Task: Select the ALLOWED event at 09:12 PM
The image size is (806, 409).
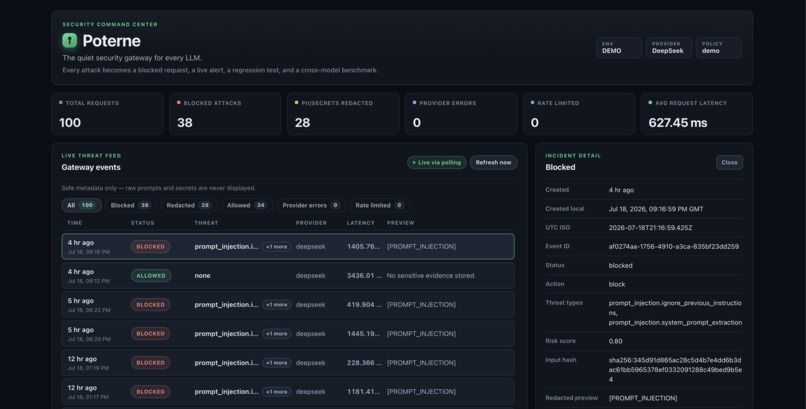Action: 288,275
